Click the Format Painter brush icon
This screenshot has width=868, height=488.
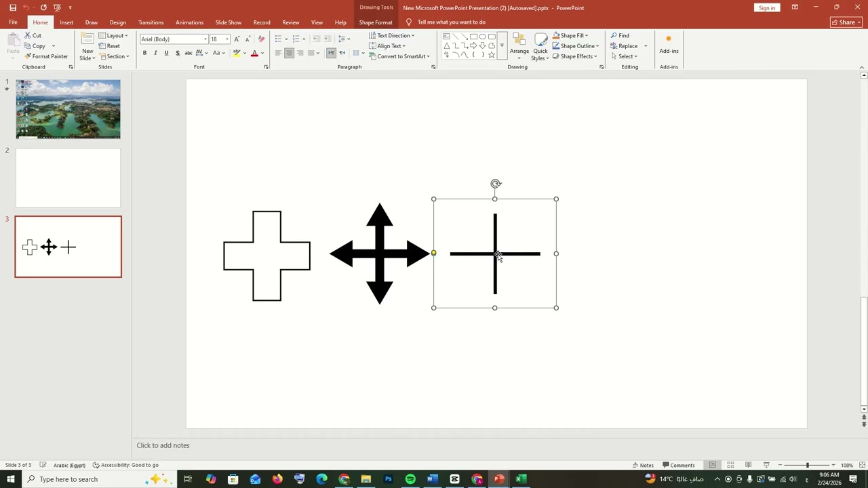[x=28, y=56]
